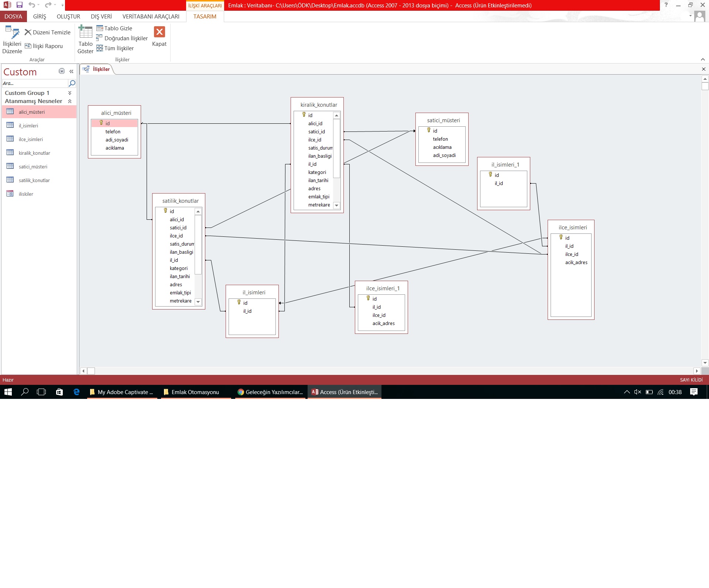Expand Custom Group 1 section
Viewport: 709px width, 588px height.
(x=70, y=93)
